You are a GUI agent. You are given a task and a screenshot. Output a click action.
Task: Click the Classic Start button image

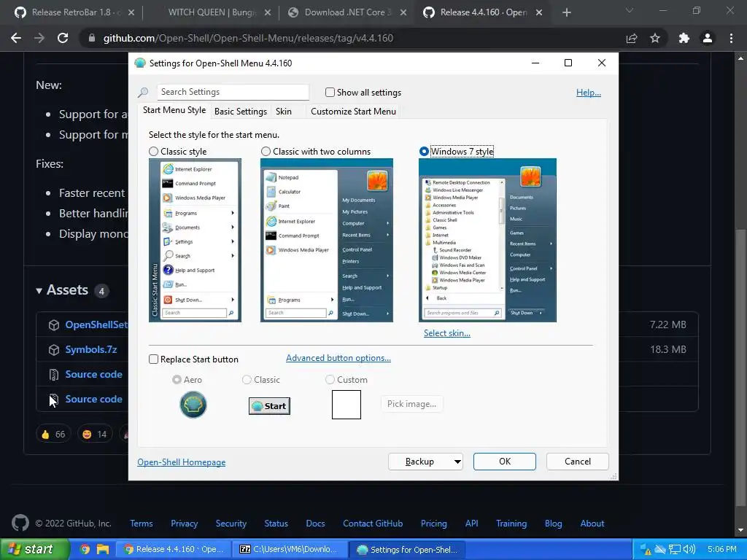click(x=269, y=405)
